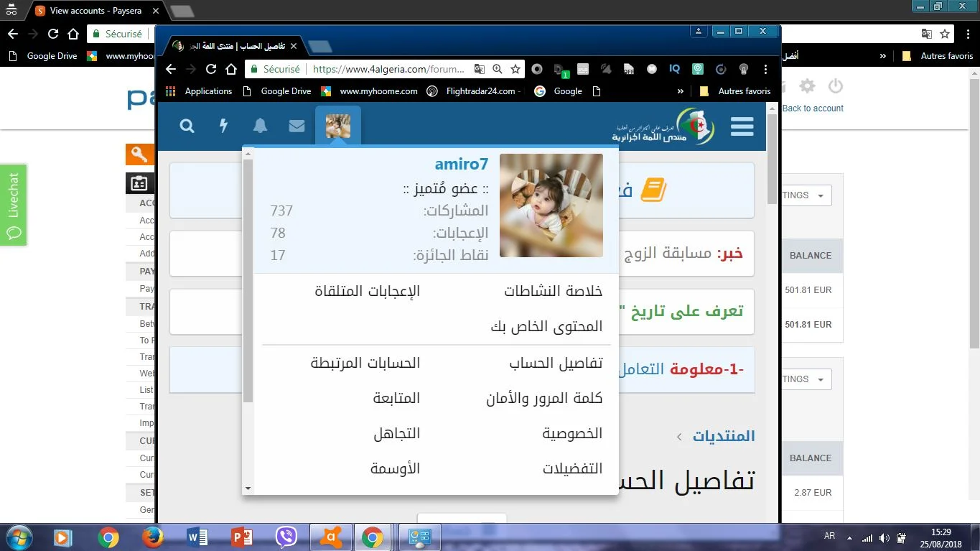
Task: Click Back to account link
Action: 813,108
